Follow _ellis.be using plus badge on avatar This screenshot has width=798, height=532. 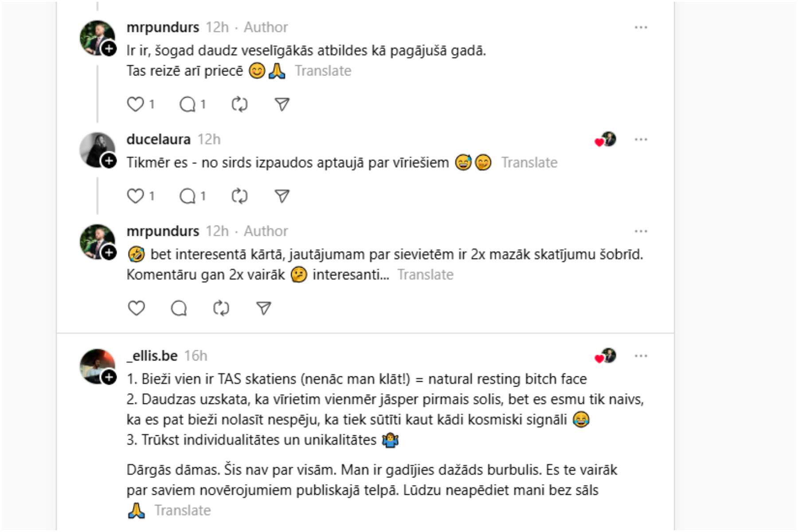coord(109,377)
